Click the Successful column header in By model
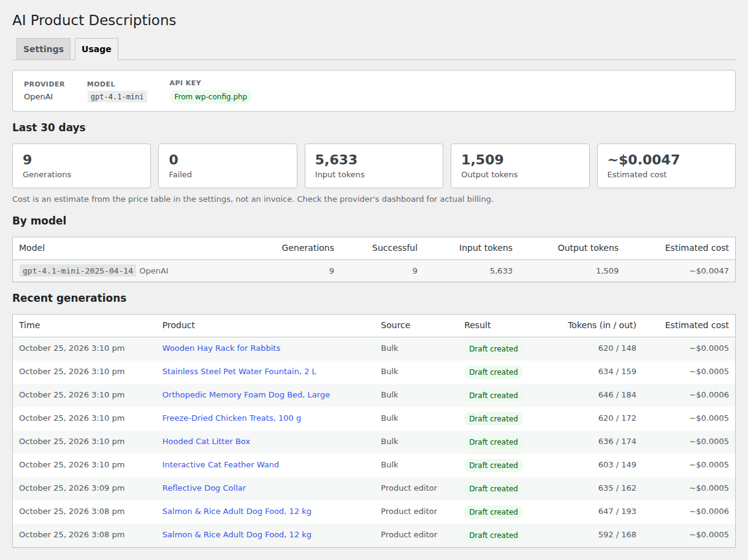This screenshot has width=748, height=560. point(395,248)
